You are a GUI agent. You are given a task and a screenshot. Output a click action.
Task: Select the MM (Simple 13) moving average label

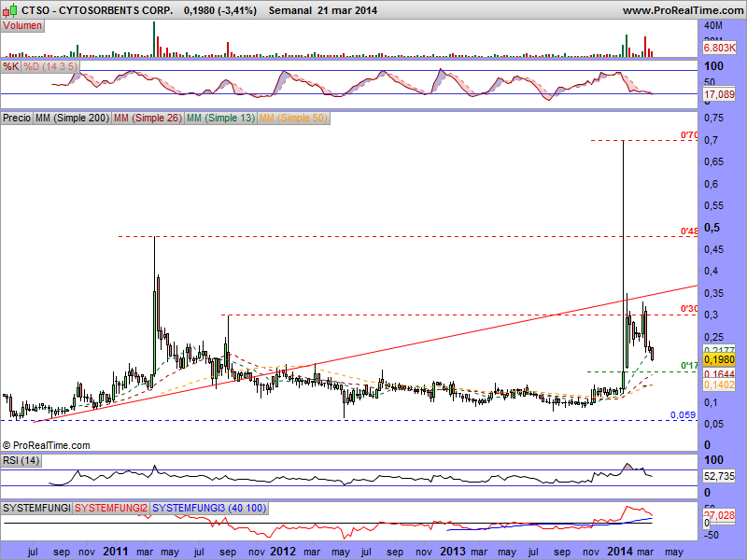220,118
